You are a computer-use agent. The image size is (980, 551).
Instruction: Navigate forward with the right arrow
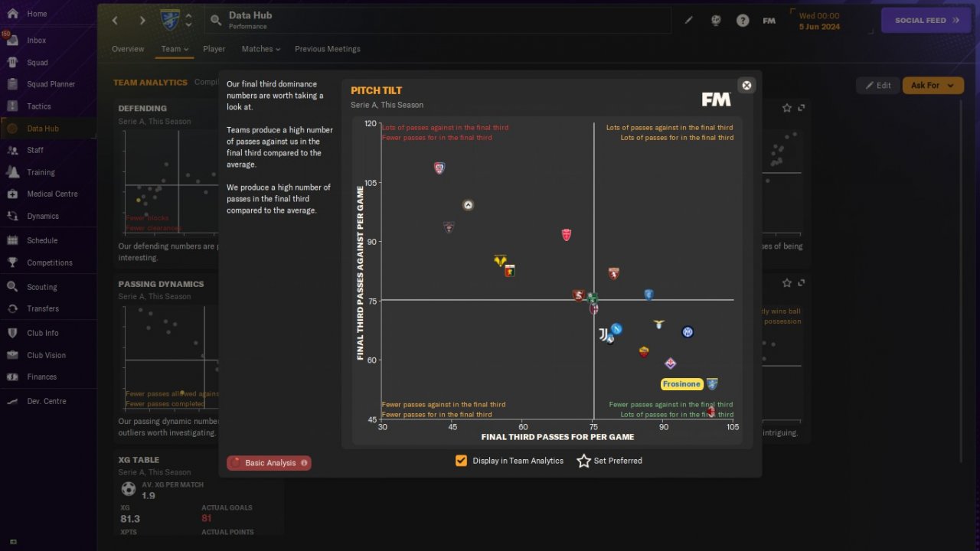tap(142, 21)
